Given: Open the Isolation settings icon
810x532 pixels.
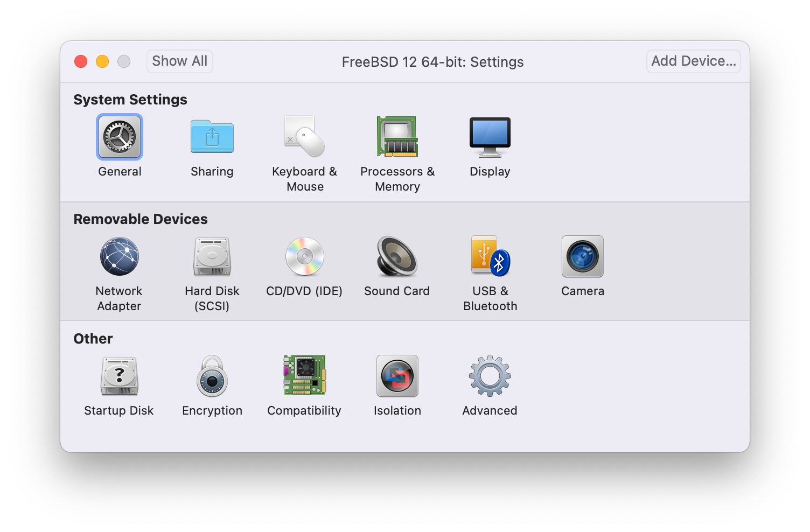Looking at the screenshot, I should (397, 376).
